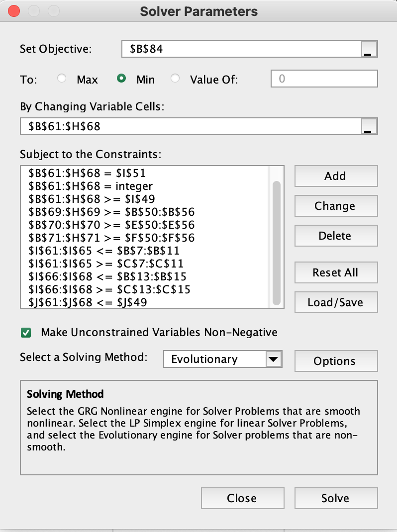
Task: Select constraint $J$61:$J$68 <= $J$49
Action: 88,302
